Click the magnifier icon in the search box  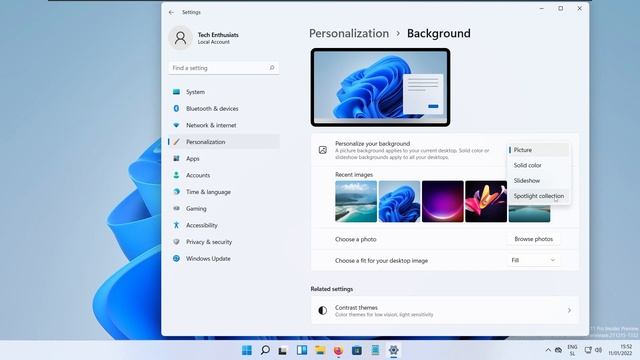coord(272,68)
